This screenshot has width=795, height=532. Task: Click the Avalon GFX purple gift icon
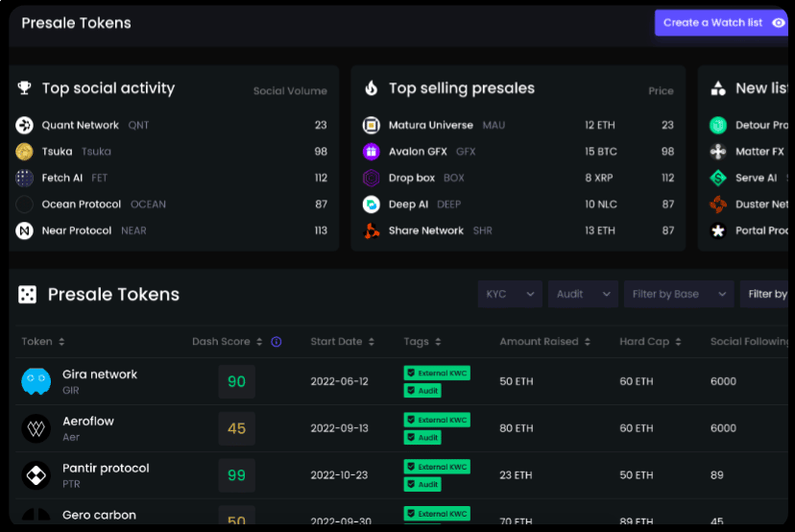tap(372, 151)
